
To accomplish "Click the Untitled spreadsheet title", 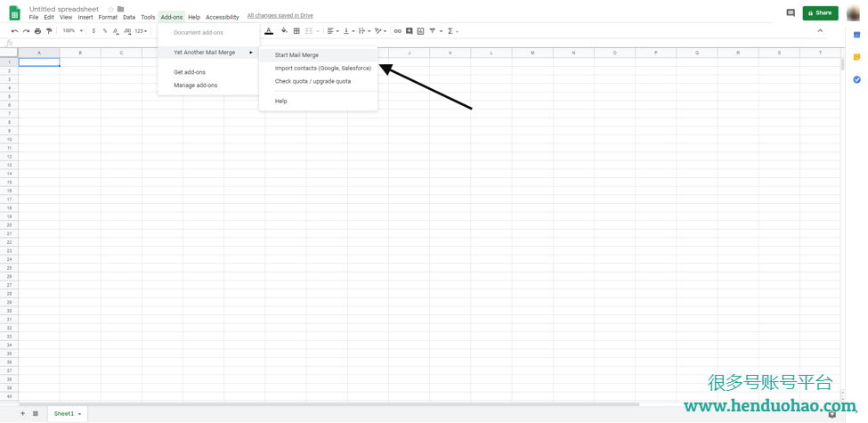I will [64, 9].
